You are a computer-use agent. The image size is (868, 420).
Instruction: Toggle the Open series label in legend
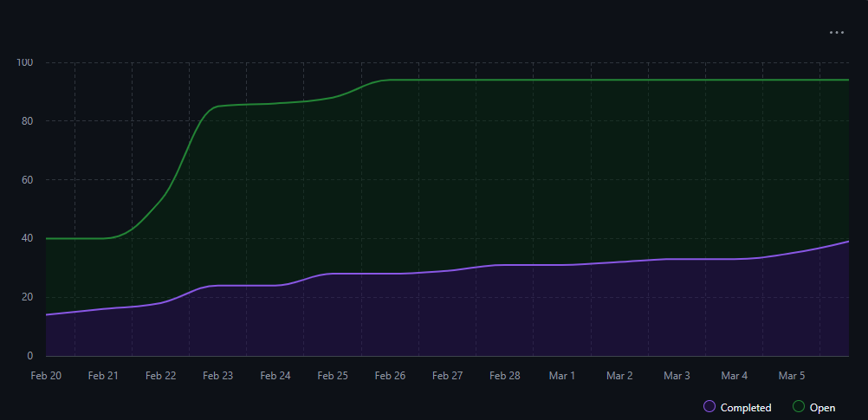pos(822,408)
